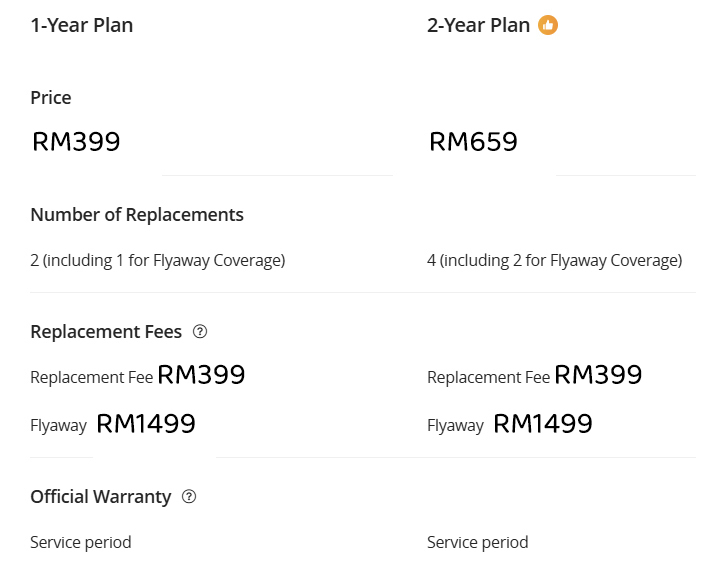Click the Official Warranty heading text
The width and height of the screenshot is (726, 572).
coord(101,497)
